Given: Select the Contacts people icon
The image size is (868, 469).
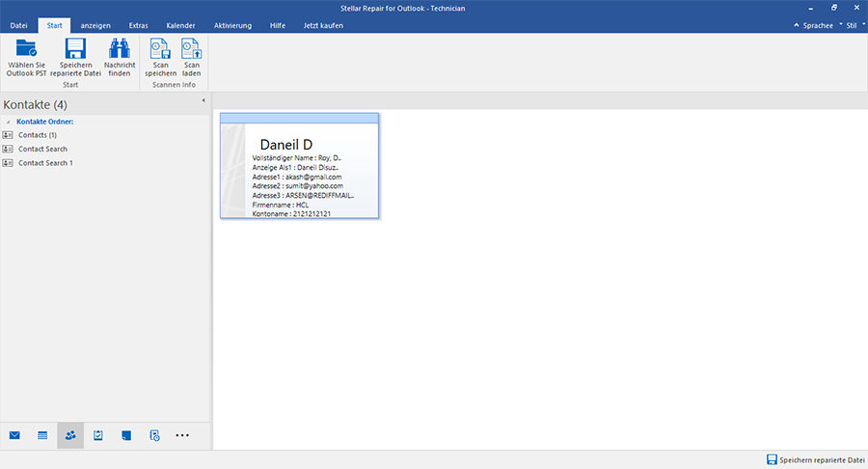Looking at the screenshot, I should [70, 435].
